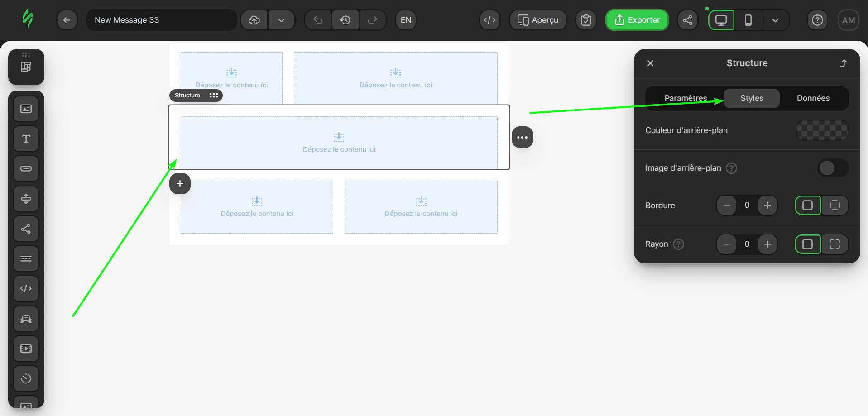Screen dimensions: 868x416
Task: Open the save options dropdown next to cloud icon
Action: [x=282, y=20]
